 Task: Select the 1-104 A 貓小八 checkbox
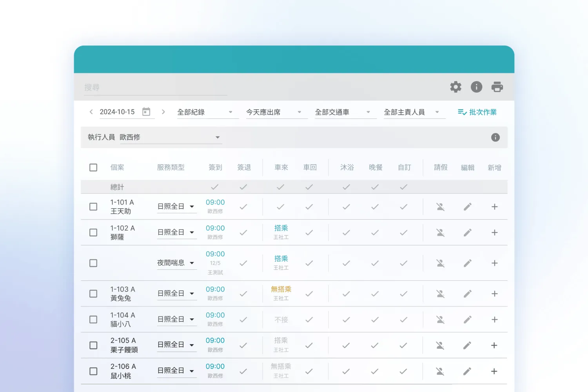coord(93,319)
